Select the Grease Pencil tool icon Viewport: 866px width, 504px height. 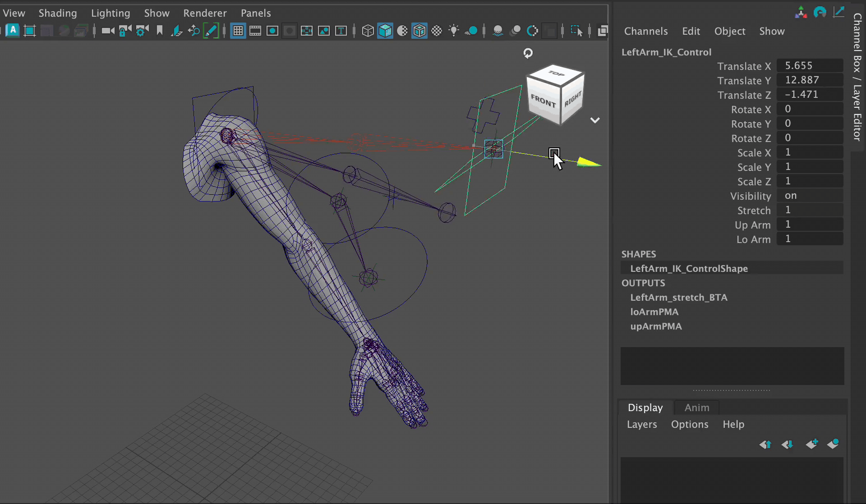click(211, 31)
